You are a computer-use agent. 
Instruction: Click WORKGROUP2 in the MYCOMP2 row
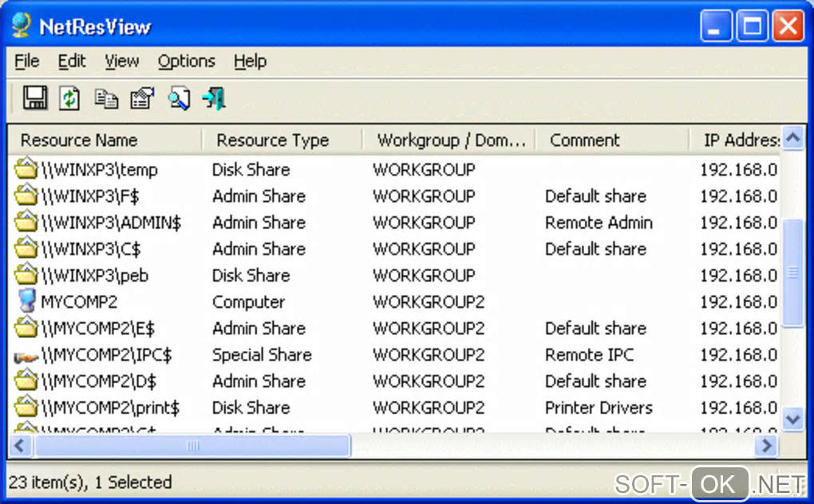429,301
